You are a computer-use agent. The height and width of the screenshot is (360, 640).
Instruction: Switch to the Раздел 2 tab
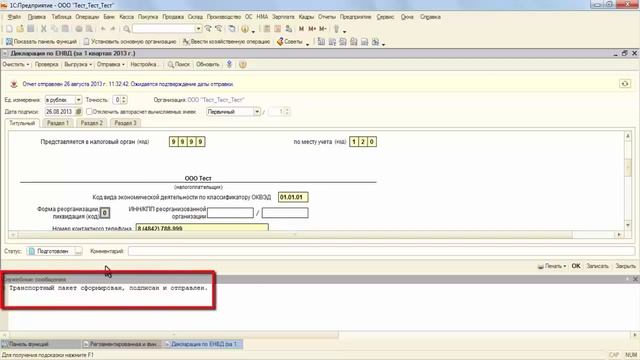[x=91, y=123]
